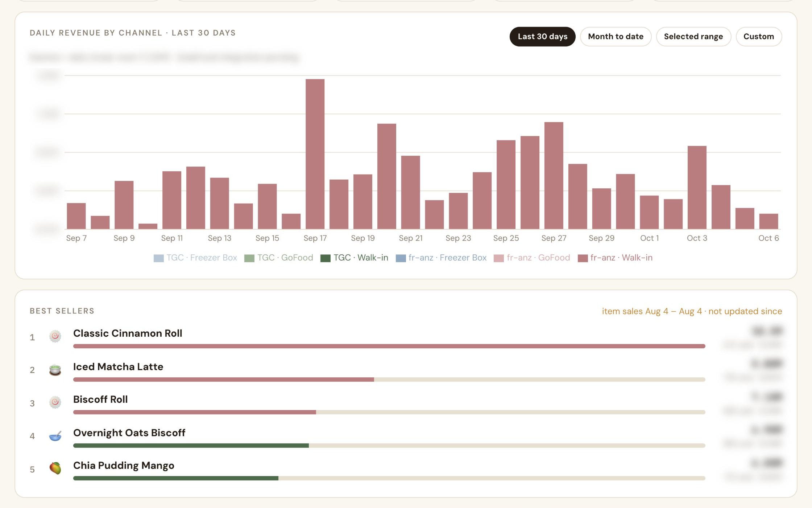This screenshot has width=812, height=508.
Task: Click the Best Sellers heading
Action: tap(62, 311)
